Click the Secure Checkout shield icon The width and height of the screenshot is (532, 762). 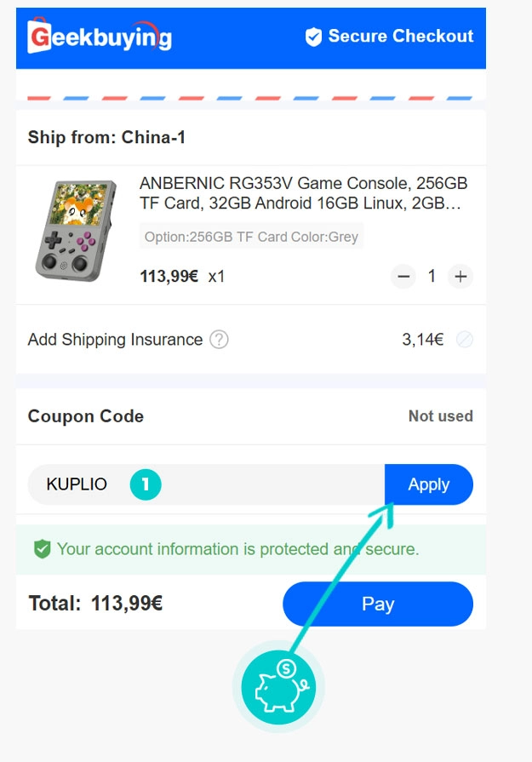click(313, 37)
